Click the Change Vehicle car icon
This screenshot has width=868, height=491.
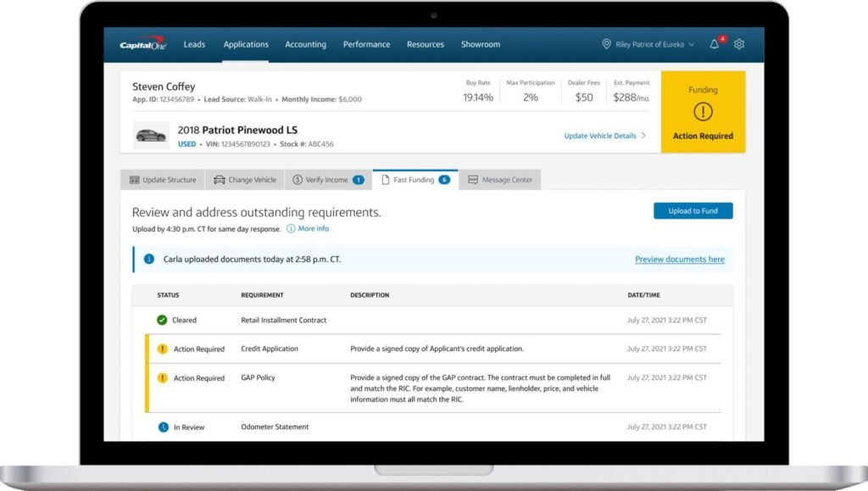[220, 180]
